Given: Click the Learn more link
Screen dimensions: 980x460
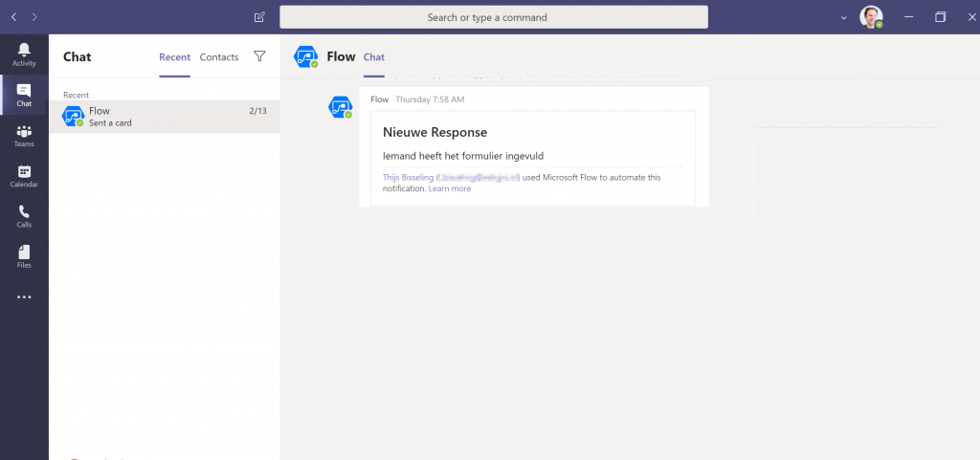Looking at the screenshot, I should click(x=450, y=188).
